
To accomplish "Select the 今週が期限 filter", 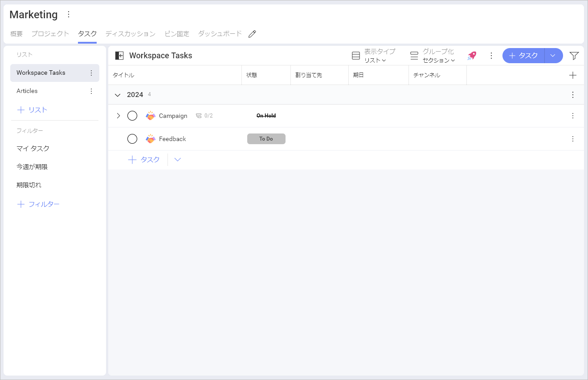I will pos(32,167).
